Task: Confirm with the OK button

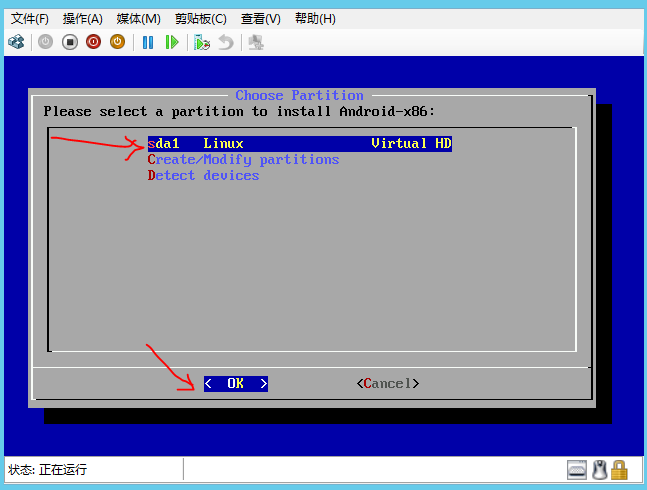Action: (236, 384)
